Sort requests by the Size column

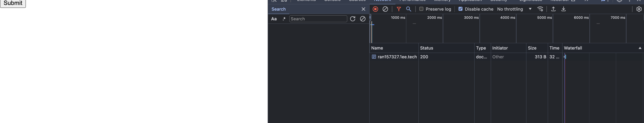(x=537, y=48)
